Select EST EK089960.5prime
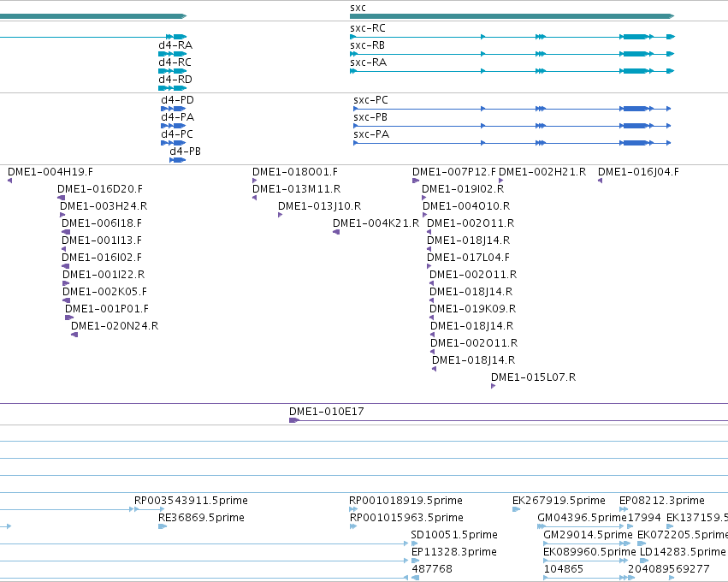Screen dimensions: 728x582 [589, 552]
